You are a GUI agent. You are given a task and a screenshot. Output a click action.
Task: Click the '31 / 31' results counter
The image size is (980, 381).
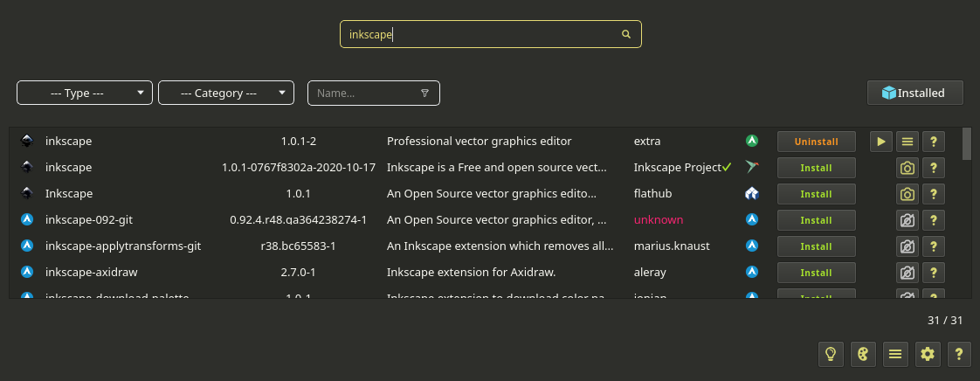pos(945,321)
